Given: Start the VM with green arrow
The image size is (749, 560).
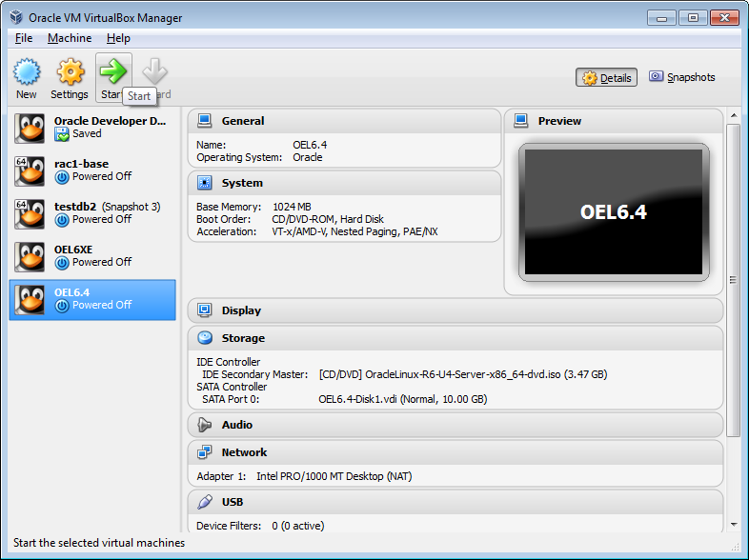Looking at the screenshot, I should pos(113,71).
